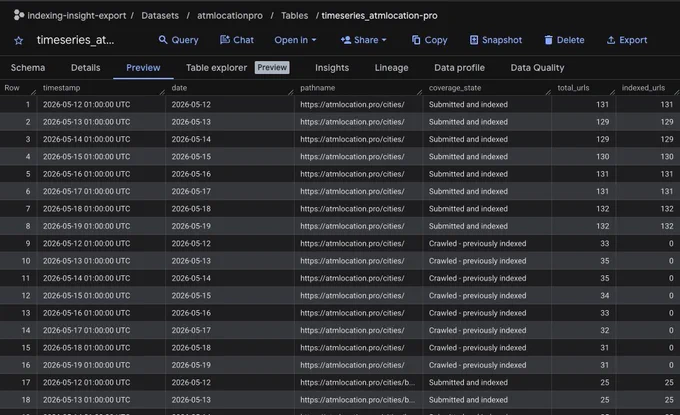
Task: Go to the Insights tab
Action: click(x=332, y=68)
